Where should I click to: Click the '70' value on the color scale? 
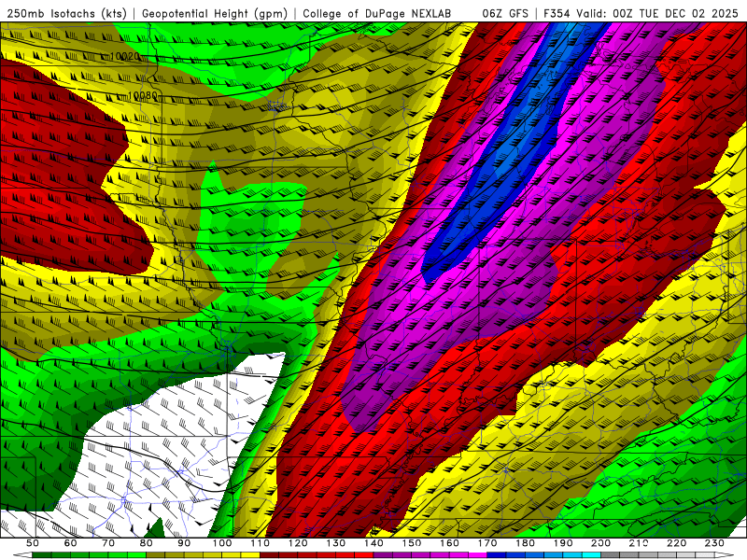pos(108,543)
